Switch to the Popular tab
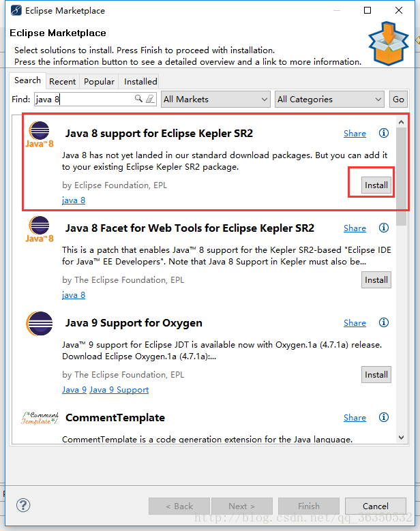420x531 pixels. pyautogui.click(x=100, y=82)
